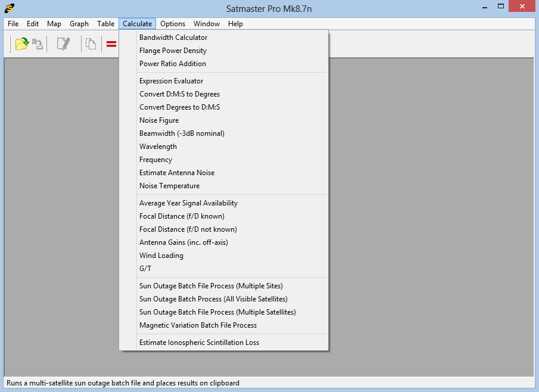Choose Flange Power Density
539x392 pixels.
[224, 51]
